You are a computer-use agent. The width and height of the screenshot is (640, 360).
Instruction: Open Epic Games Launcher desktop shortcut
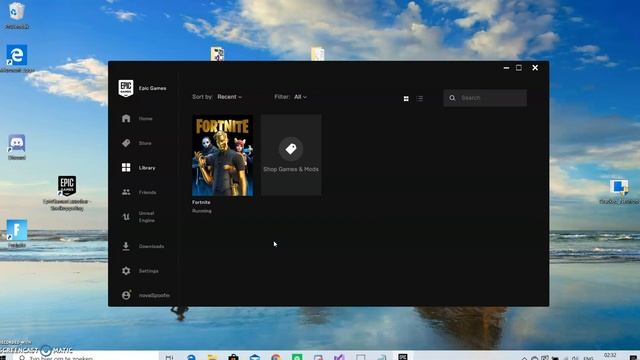point(67,193)
